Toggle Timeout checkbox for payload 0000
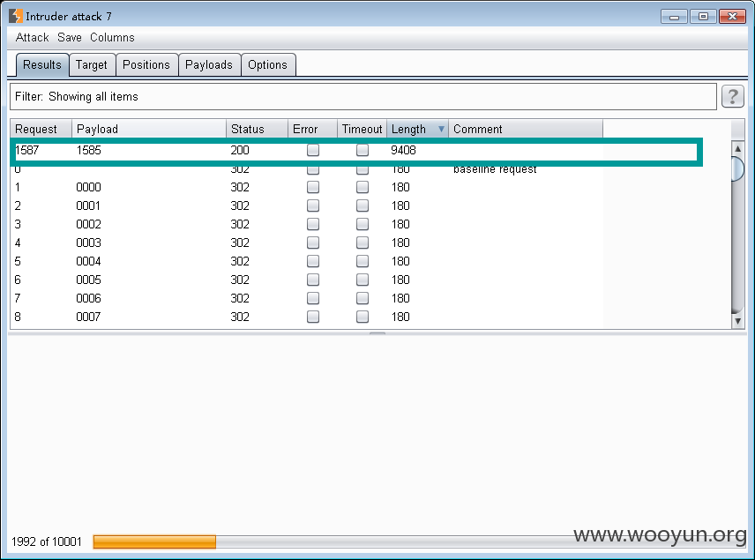 (363, 187)
